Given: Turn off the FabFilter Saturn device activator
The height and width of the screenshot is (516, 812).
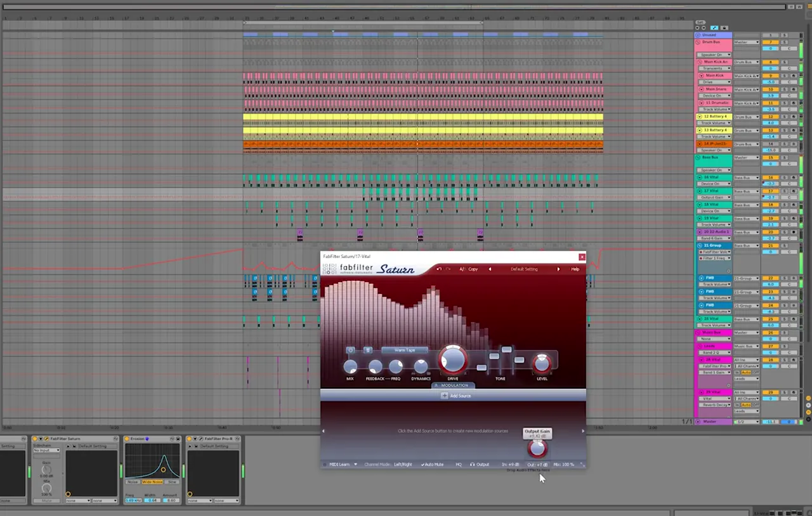Looking at the screenshot, I should point(34,439).
